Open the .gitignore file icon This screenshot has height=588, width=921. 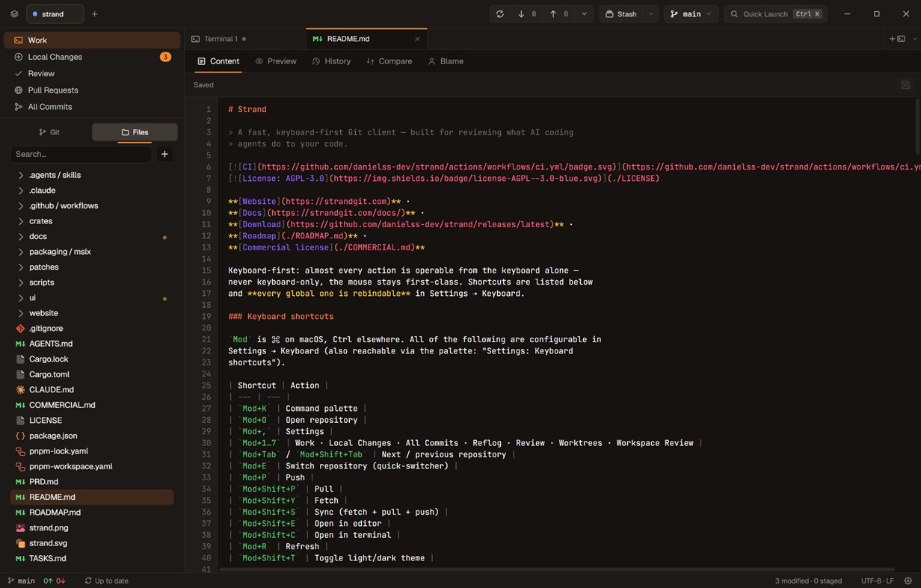20,329
